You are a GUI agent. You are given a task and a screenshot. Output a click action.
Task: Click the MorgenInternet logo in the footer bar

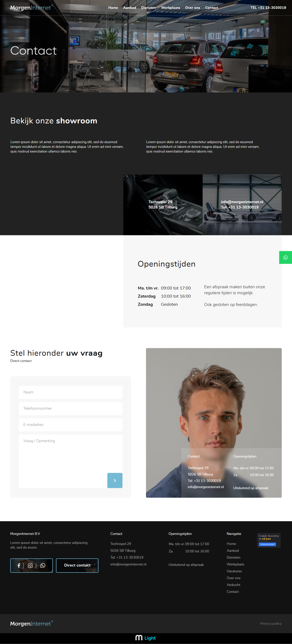click(31, 623)
